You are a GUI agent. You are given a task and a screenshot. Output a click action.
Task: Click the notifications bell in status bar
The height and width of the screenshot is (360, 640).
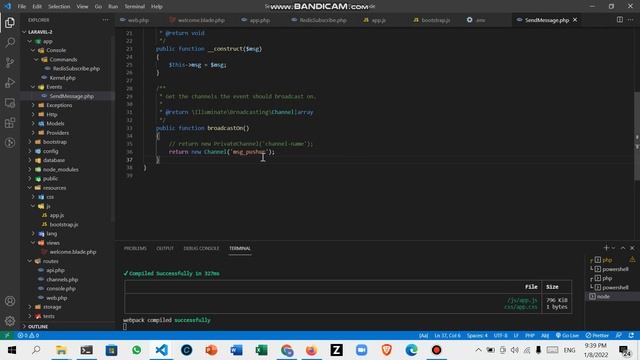click(631, 336)
